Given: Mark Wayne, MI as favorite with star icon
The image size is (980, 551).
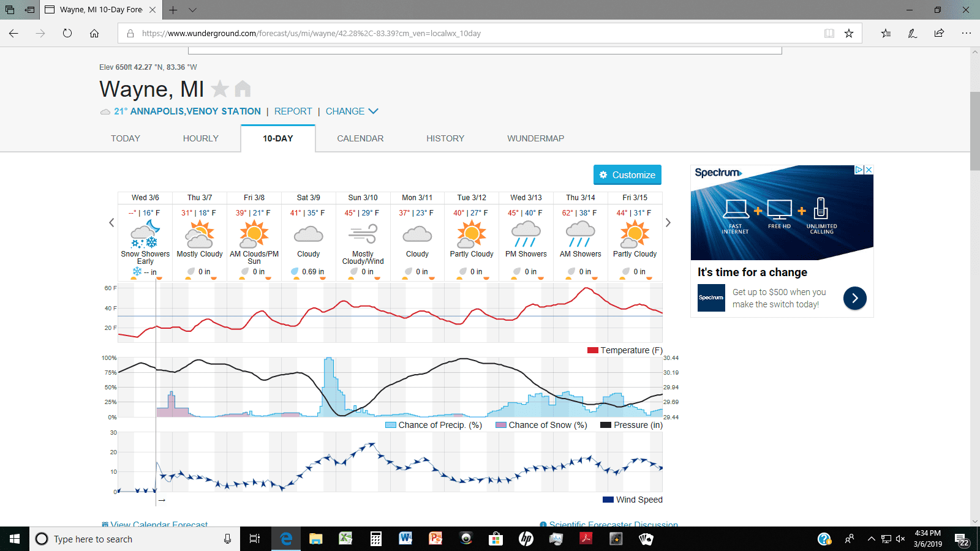Looking at the screenshot, I should click(220, 89).
